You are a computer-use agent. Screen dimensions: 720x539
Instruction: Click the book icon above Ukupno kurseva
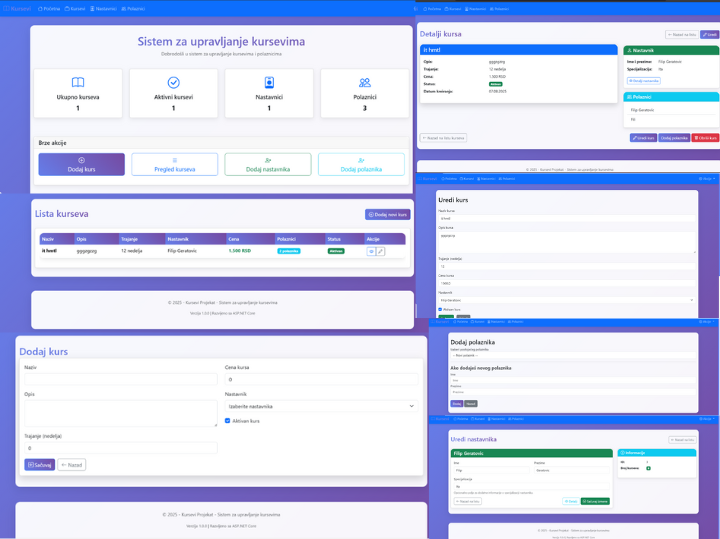pos(78,82)
